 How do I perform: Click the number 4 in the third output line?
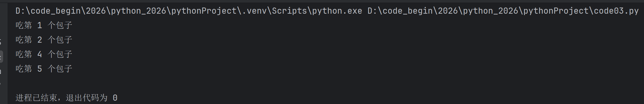(x=40, y=54)
